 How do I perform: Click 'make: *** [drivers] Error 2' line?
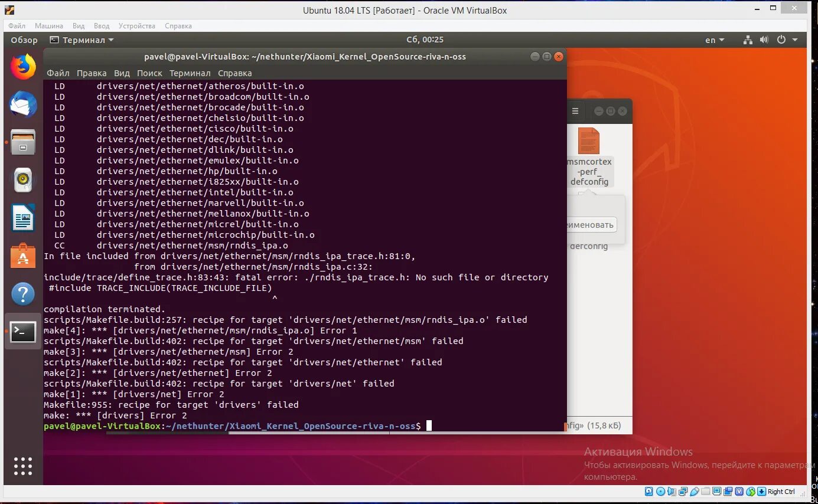(x=115, y=415)
